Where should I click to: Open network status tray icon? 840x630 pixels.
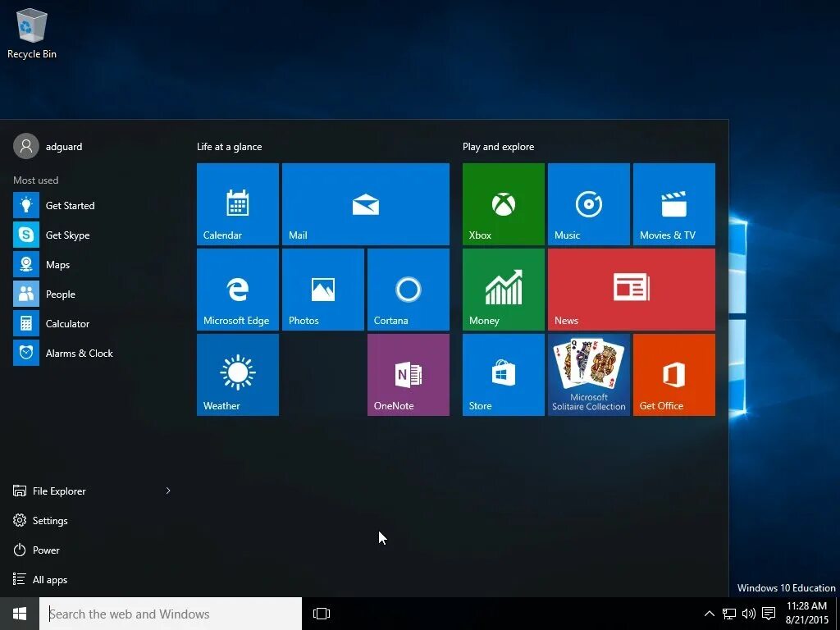coord(729,614)
